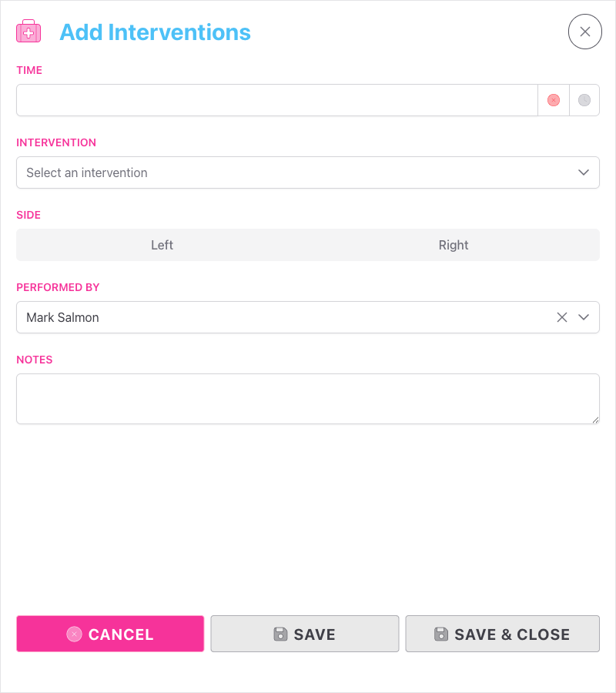Select Right as the intervention side

pos(454,245)
